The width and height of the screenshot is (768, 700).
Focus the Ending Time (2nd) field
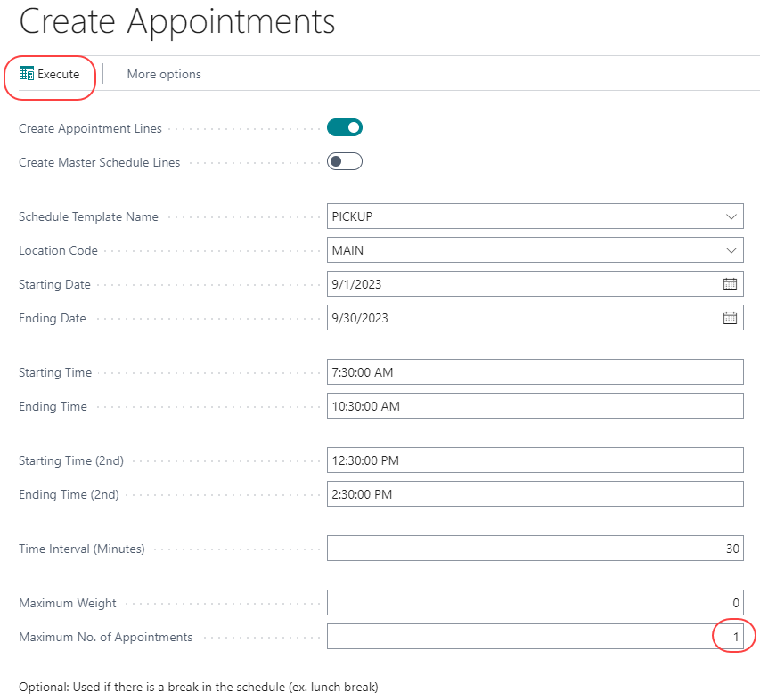coord(535,494)
